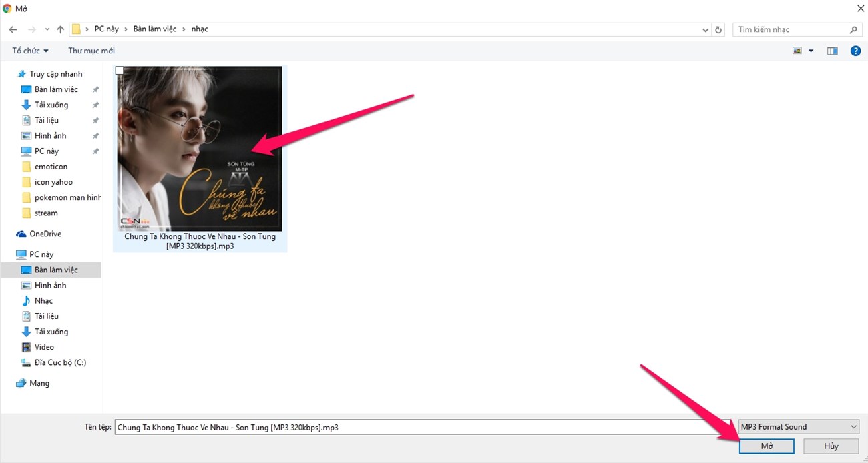Select nhạc segment in address path
This screenshot has width=868, height=463.
200,29
